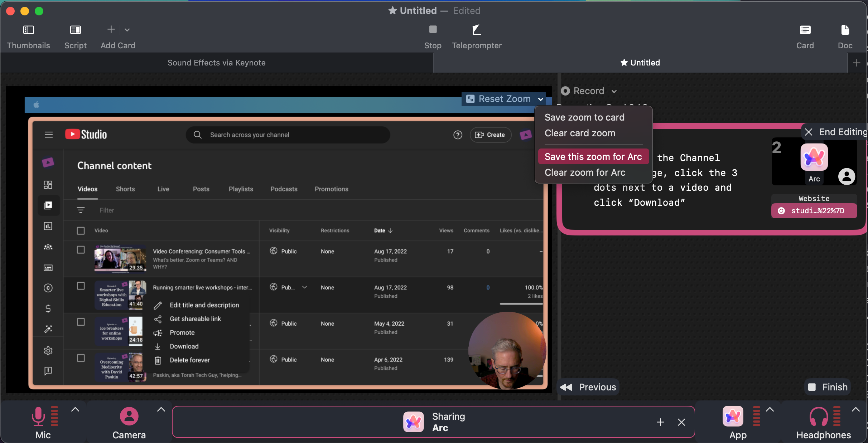
Task: Click the Stop recording icon
Action: click(433, 29)
